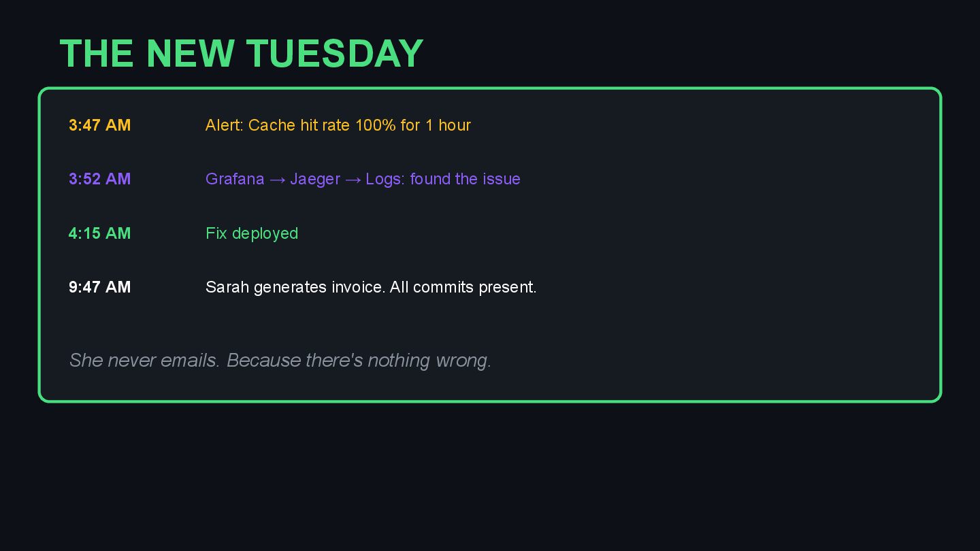Screen dimensions: 980x551
Task: Click the word "TUESDAY" in the title
Action: point(335,54)
